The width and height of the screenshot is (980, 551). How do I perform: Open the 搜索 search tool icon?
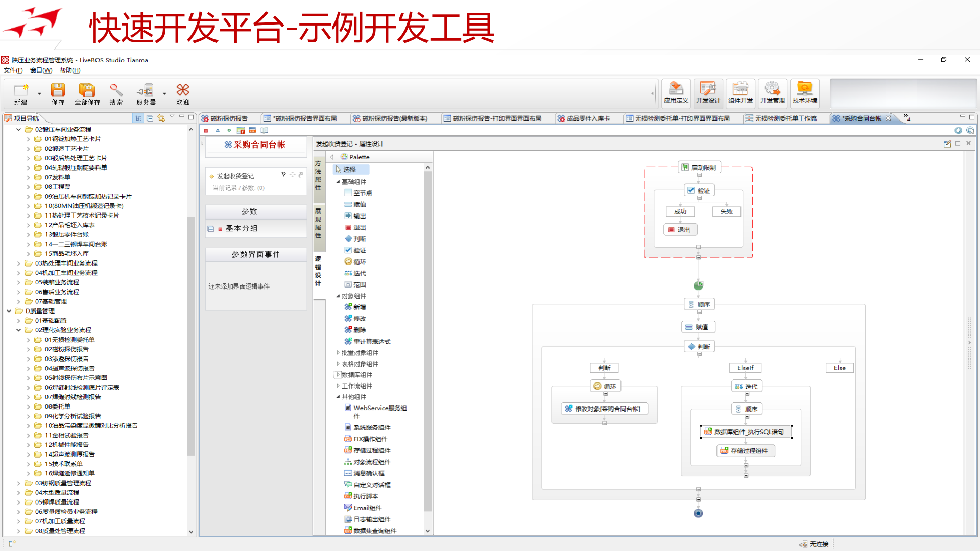point(116,93)
